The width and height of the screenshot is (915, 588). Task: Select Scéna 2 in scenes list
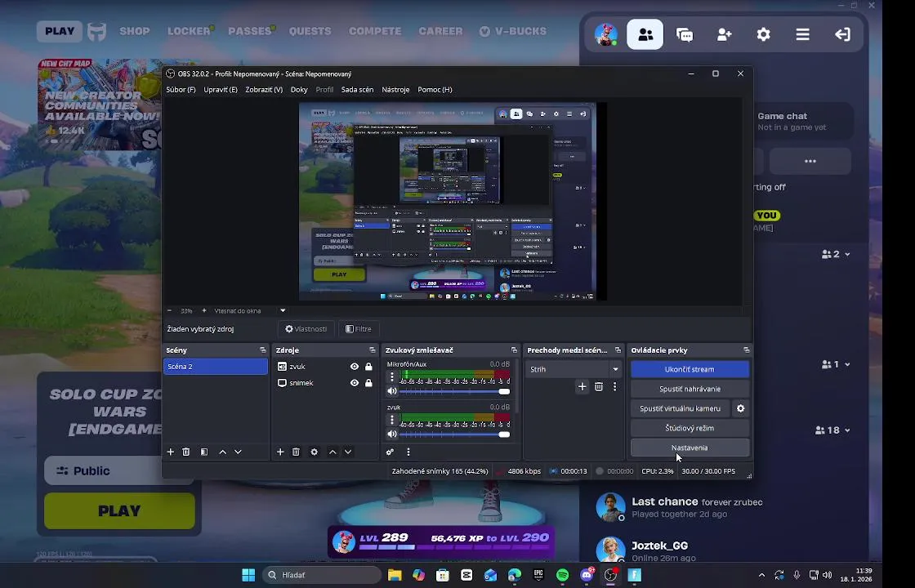[x=216, y=367]
